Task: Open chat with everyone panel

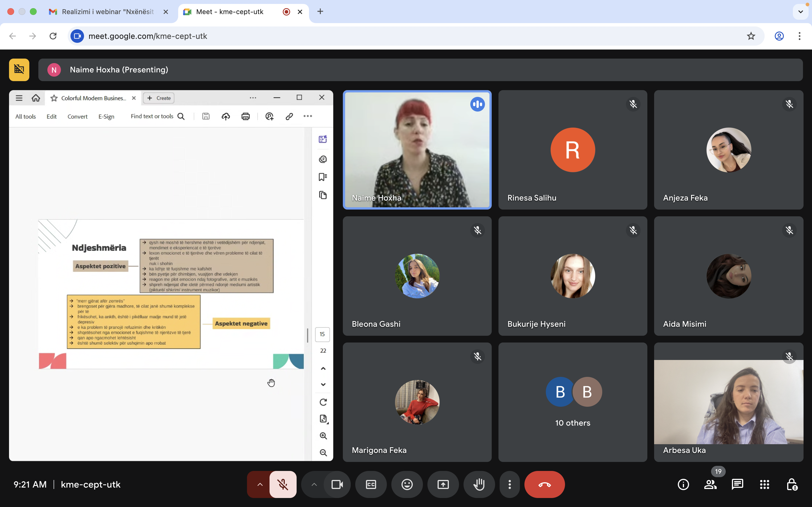Action: pyautogui.click(x=737, y=484)
